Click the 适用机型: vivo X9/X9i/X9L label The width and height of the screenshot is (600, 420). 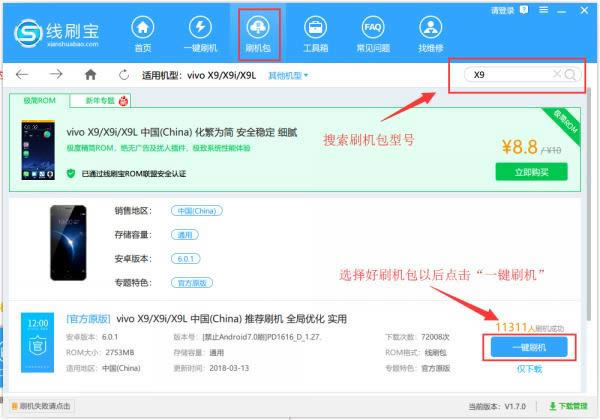199,75
